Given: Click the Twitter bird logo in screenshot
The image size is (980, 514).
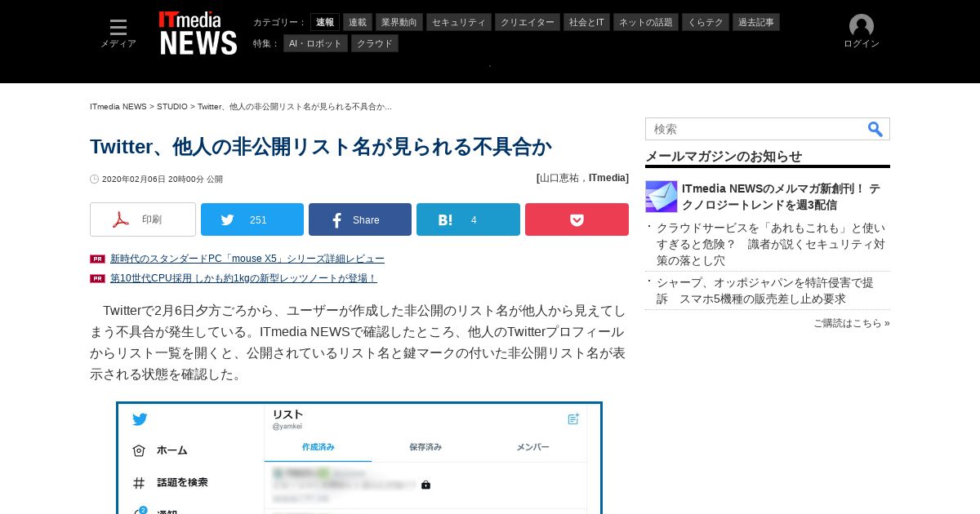Looking at the screenshot, I should pos(140,419).
